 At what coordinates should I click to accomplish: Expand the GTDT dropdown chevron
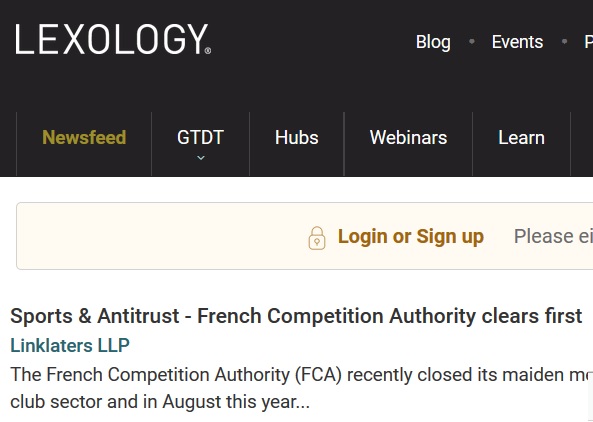201,158
